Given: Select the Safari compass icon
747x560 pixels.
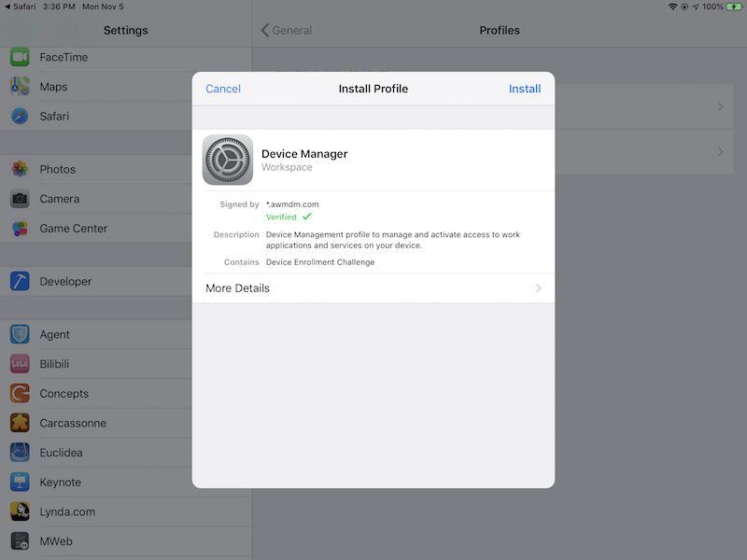Looking at the screenshot, I should [x=20, y=117].
